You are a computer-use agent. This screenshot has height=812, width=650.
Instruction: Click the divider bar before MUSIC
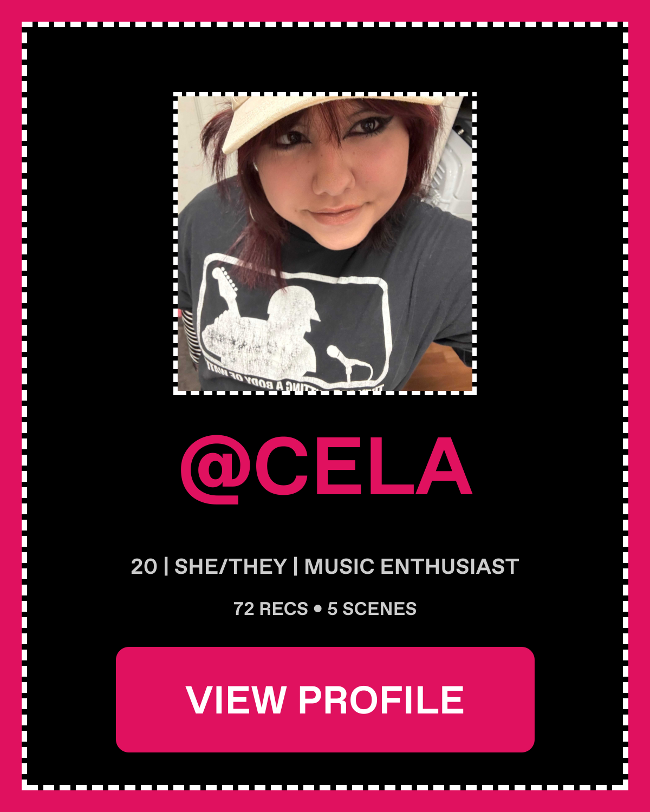tap(295, 567)
